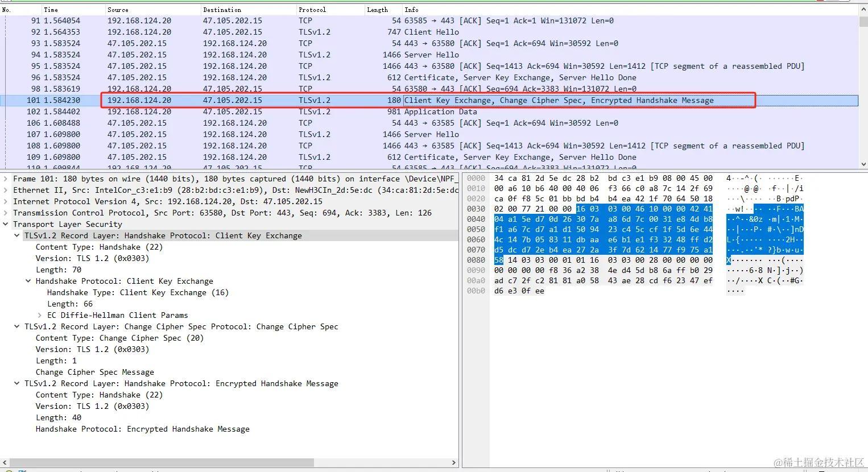This screenshot has height=472, width=868.
Task: Collapse Encrypted Handshake Message record layer
Action: point(17,383)
